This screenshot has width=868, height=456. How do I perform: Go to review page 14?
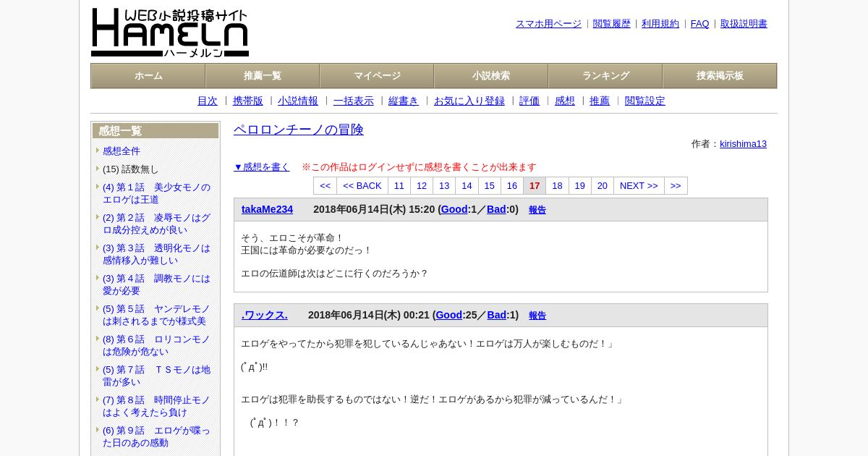pos(467,186)
